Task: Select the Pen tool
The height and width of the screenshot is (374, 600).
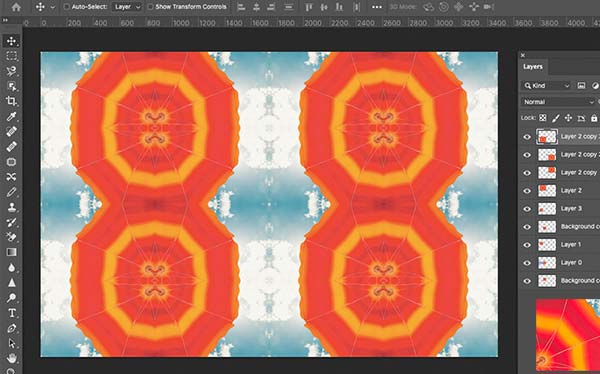Action: pos(11,328)
